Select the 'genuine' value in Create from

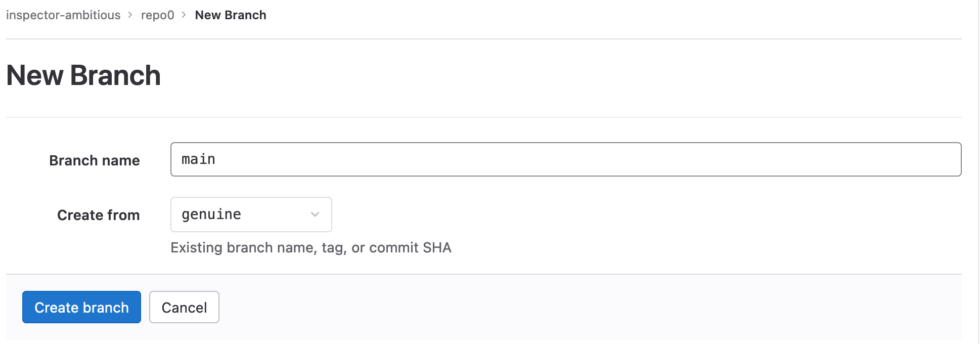coord(211,214)
